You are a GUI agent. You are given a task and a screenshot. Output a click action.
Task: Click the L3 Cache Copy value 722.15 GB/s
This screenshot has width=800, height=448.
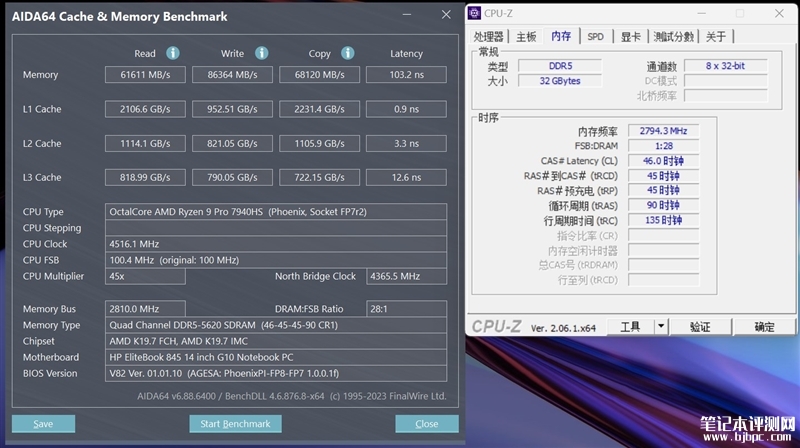[319, 178]
